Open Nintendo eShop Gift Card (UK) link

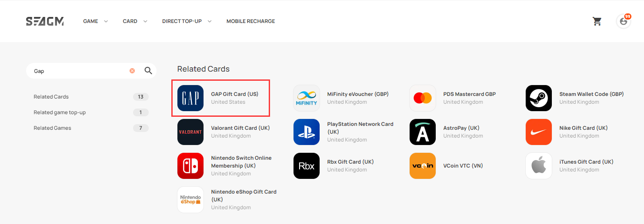point(244,196)
